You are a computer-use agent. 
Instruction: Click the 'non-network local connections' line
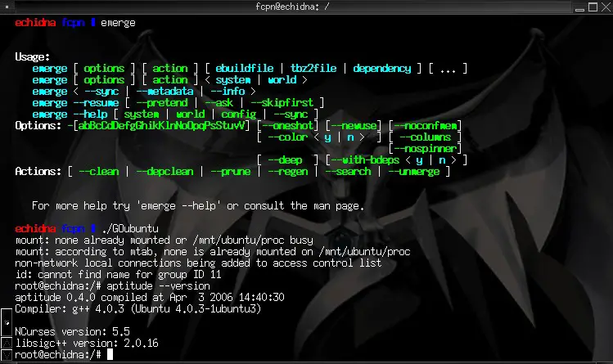[198, 263]
